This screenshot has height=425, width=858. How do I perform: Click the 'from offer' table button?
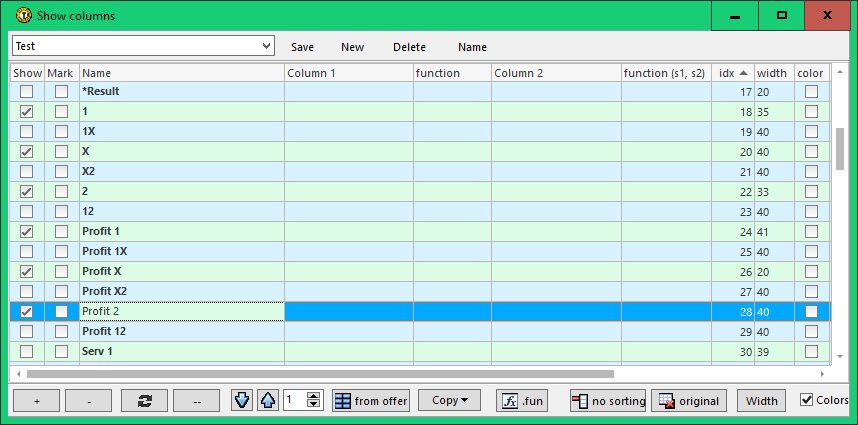point(371,401)
